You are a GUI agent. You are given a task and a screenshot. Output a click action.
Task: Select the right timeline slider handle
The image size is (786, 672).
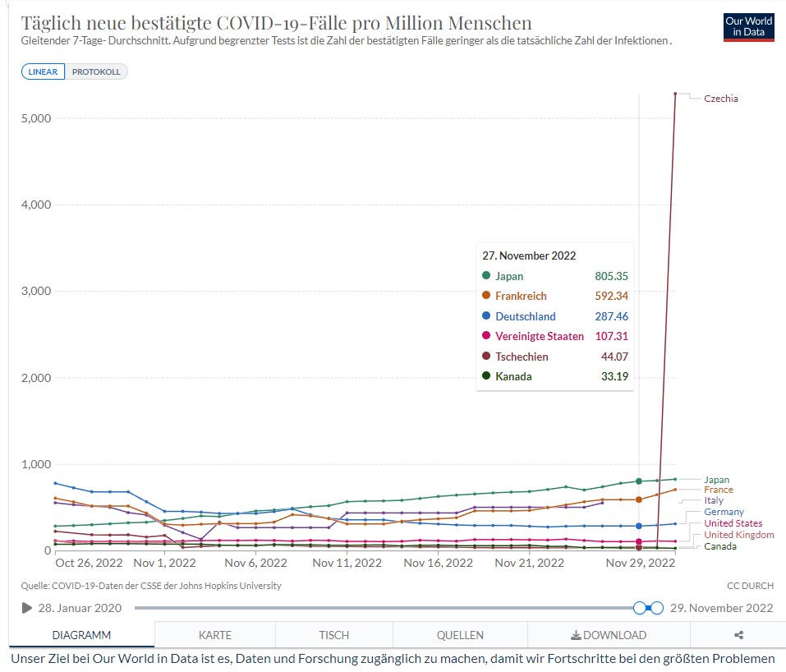[x=657, y=608]
